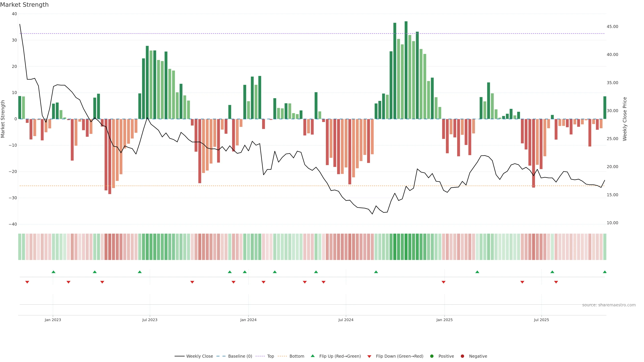Click red flip-down marker at Jan 2025
The width and height of the screenshot is (644, 362).
click(443, 282)
